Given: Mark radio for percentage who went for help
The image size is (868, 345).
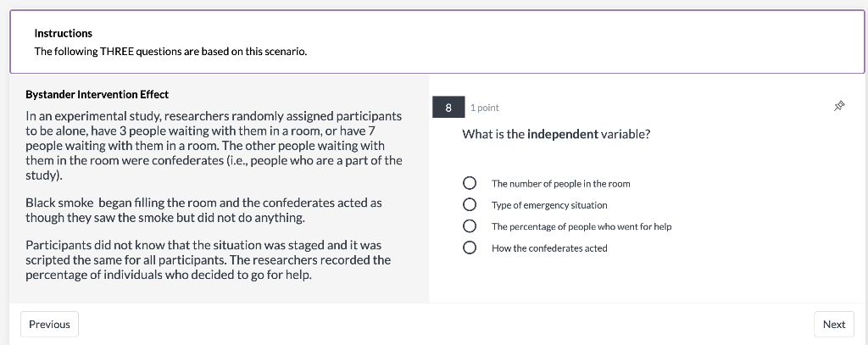Looking at the screenshot, I should [x=470, y=226].
